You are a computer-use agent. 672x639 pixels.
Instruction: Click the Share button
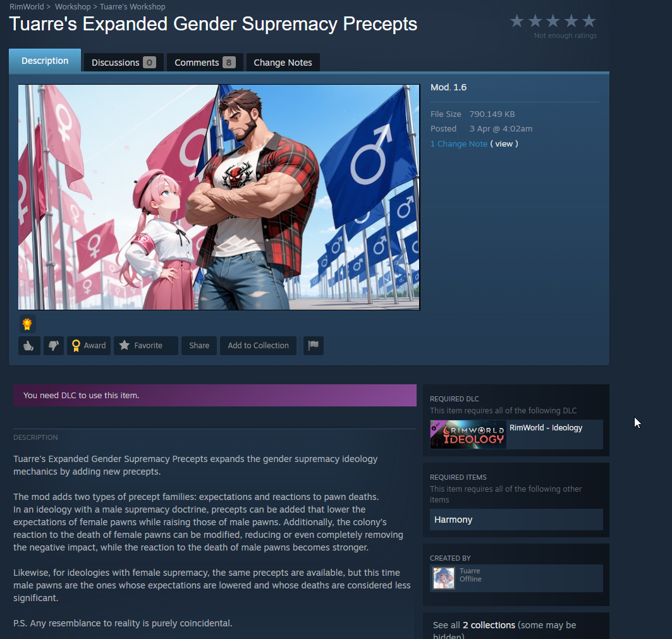click(x=199, y=346)
